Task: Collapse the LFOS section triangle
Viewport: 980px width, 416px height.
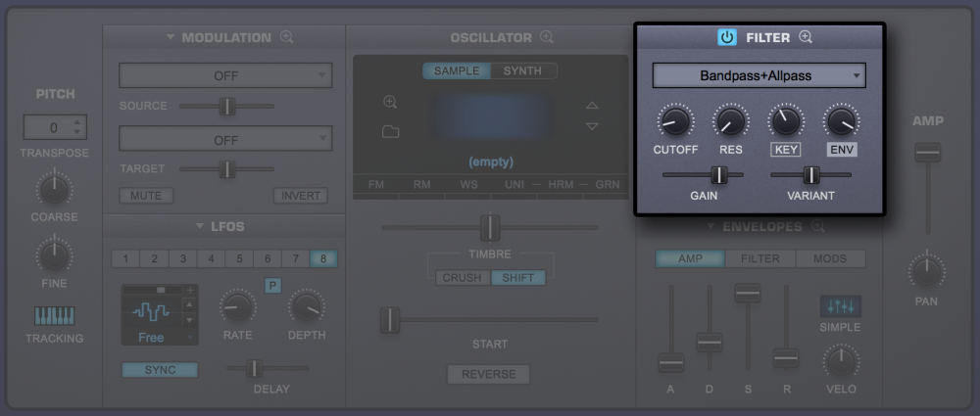Action: [x=199, y=226]
